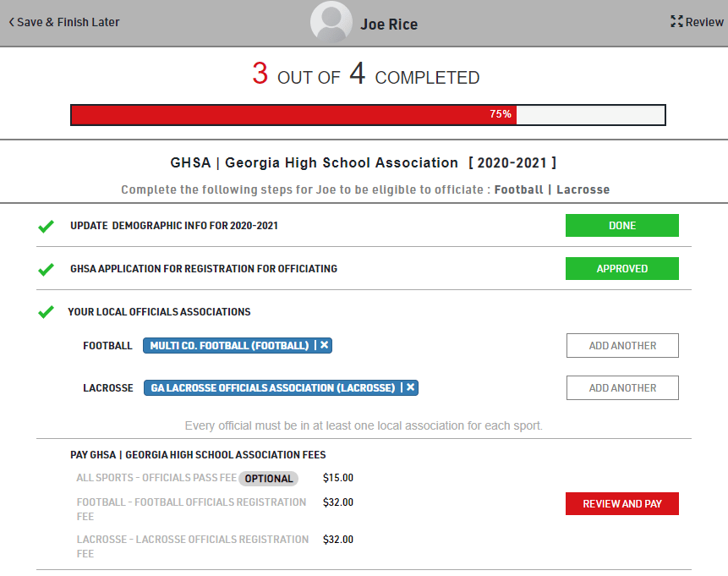Click ADD ANOTHER for Lacrosse
728x576 pixels.
tap(622, 388)
